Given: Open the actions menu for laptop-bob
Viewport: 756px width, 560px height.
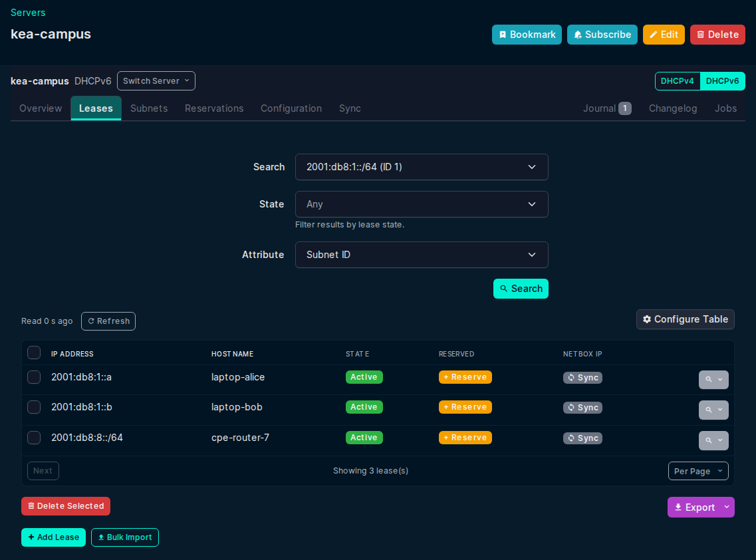Looking at the screenshot, I should coord(713,410).
